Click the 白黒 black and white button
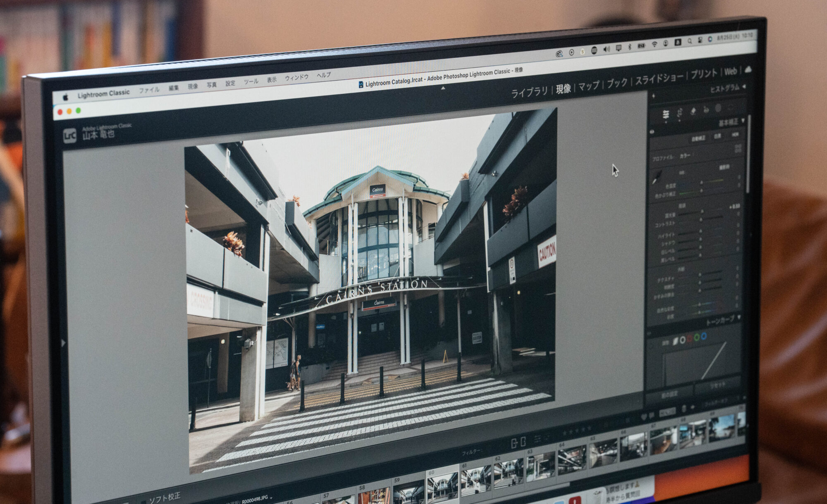Screen dimensions: 827x504 click(718, 137)
